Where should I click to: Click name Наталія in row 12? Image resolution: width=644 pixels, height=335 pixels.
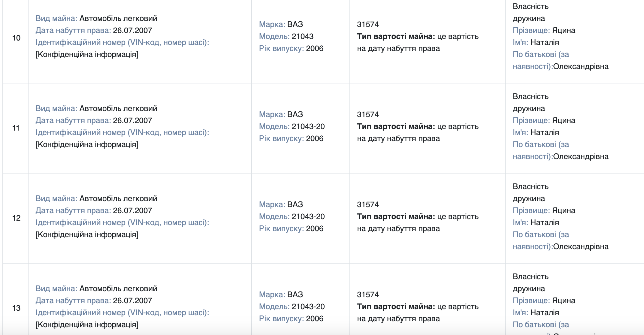545,222
